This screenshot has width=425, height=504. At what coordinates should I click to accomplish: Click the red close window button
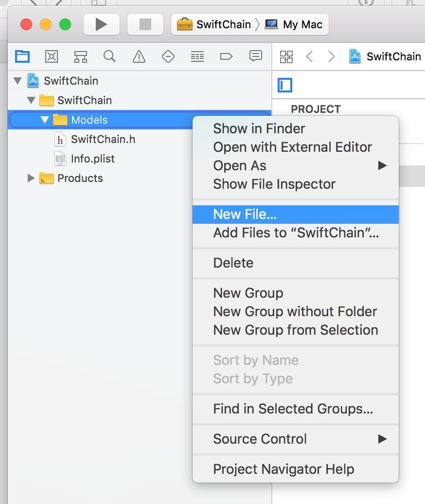click(x=26, y=24)
